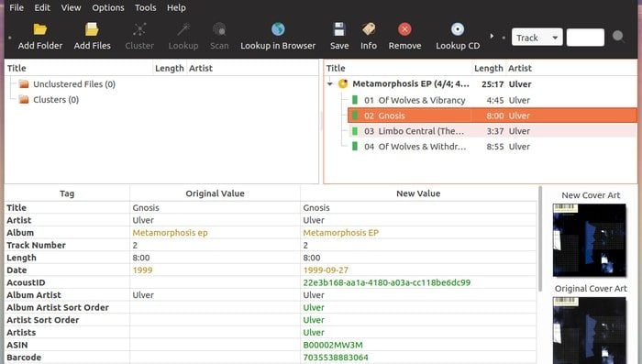Click the 'Artist Sort Order' tag label
Viewport: 642px width, 364px height.
[x=42, y=320]
